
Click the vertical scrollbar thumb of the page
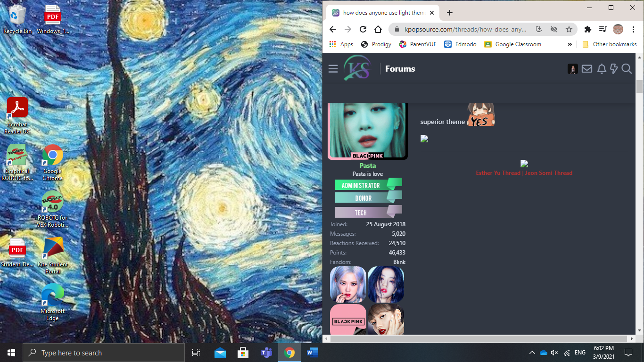640,87
